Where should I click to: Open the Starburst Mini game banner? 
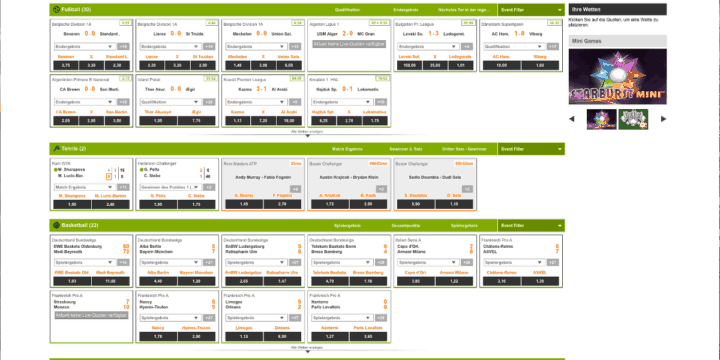pos(618,77)
